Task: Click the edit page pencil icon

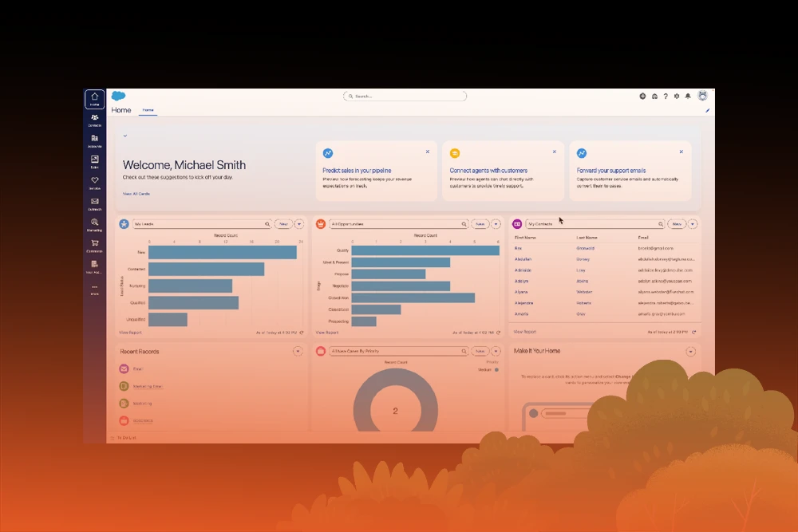Action: click(707, 110)
